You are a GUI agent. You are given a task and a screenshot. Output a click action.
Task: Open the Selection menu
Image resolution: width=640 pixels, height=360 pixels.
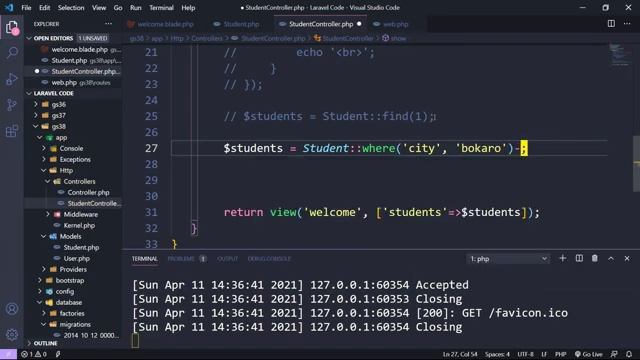pyautogui.click(x=71, y=7)
